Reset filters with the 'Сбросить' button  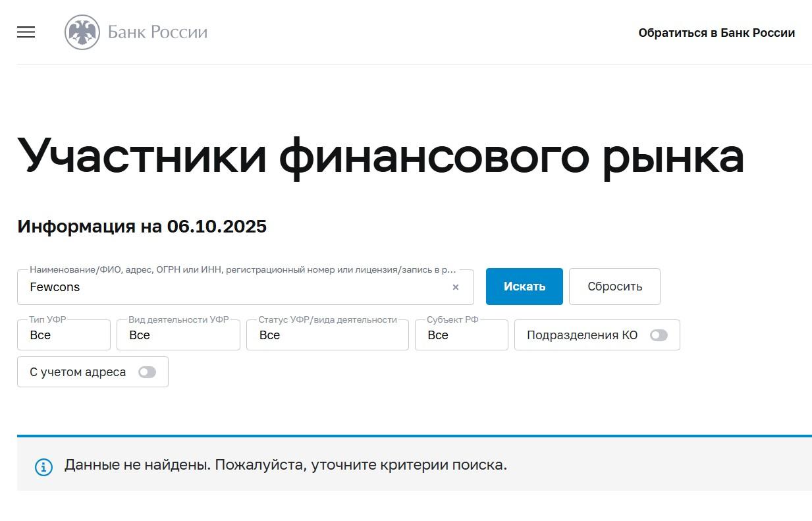click(x=614, y=287)
